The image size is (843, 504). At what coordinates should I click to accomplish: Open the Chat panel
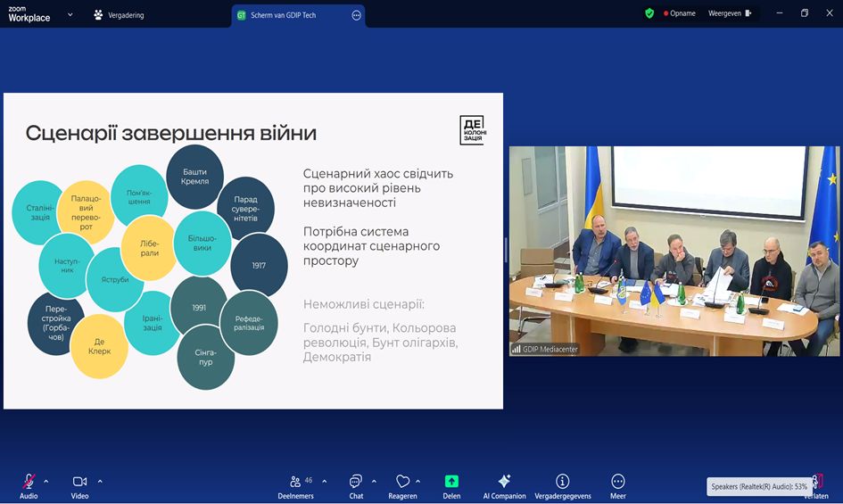pos(356,482)
